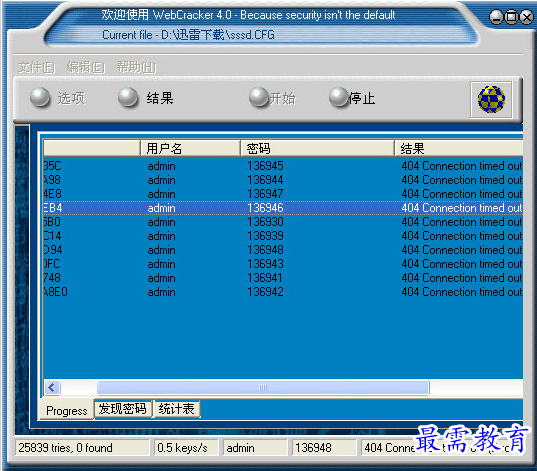The width and height of the screenshot is (537, 471).
Task: Open the 结果 results button
Action: point(146,98)
